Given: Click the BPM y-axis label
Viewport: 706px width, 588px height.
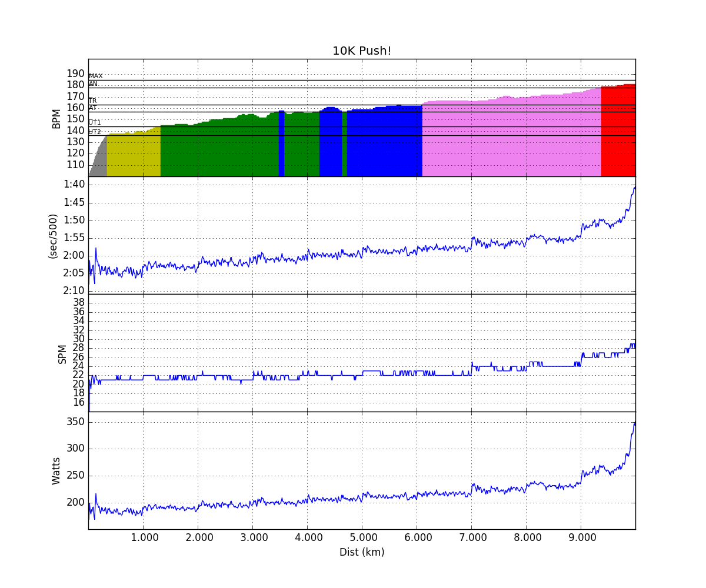Looking at the screenshot, I should click(x=56, y=118).
